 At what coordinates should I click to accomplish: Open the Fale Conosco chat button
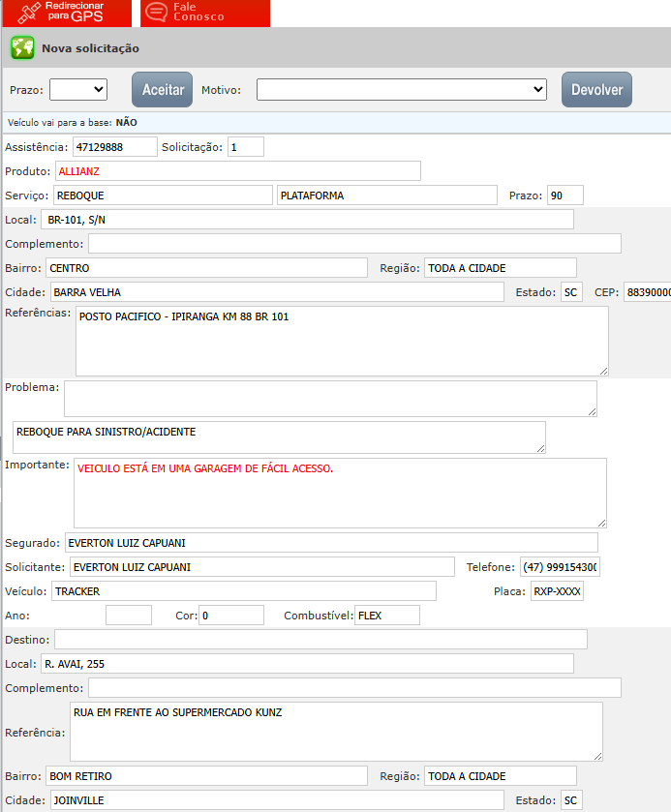point(205,13)
